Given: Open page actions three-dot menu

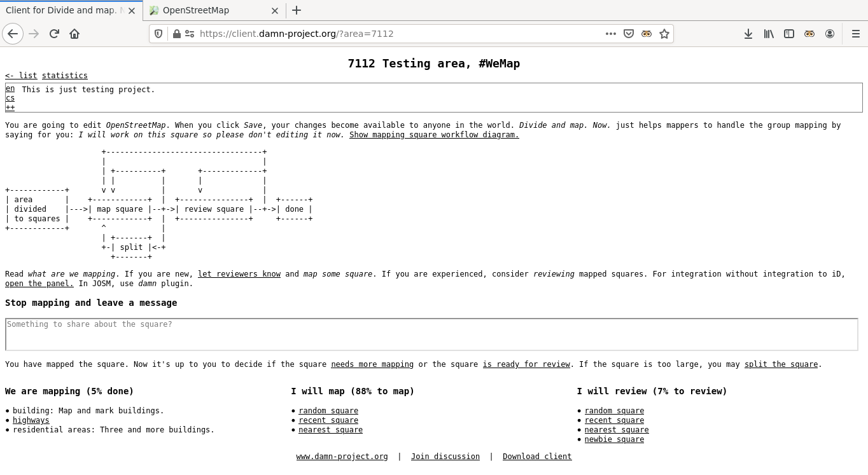Looking at the screenshot, I should (611, 34).
